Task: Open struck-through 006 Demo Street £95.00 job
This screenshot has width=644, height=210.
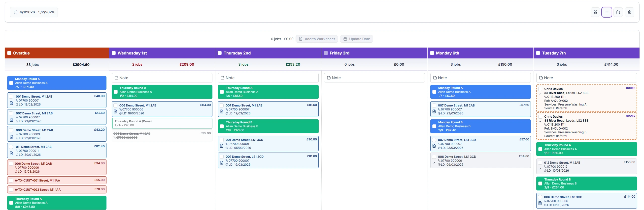Action: pos(162,135)
